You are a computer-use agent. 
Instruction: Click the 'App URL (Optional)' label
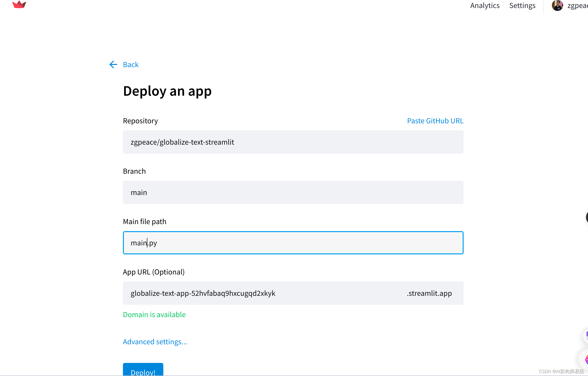click(x=154, y=272)
